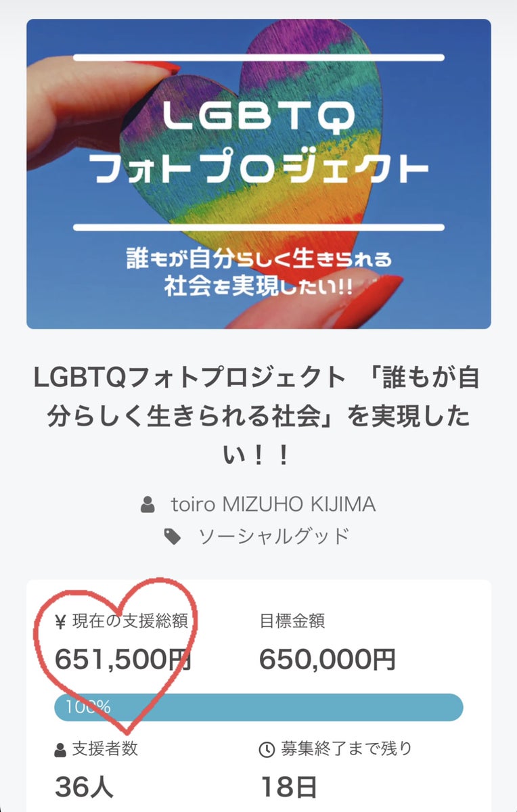
Task: Click the supporter person icon beside 支援者数
Action: [x=60, y=749]
